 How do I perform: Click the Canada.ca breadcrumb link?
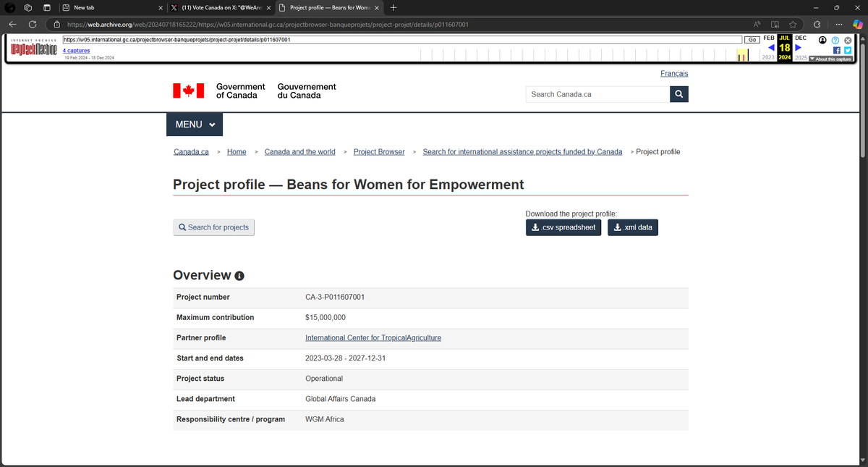click(191, 152)
